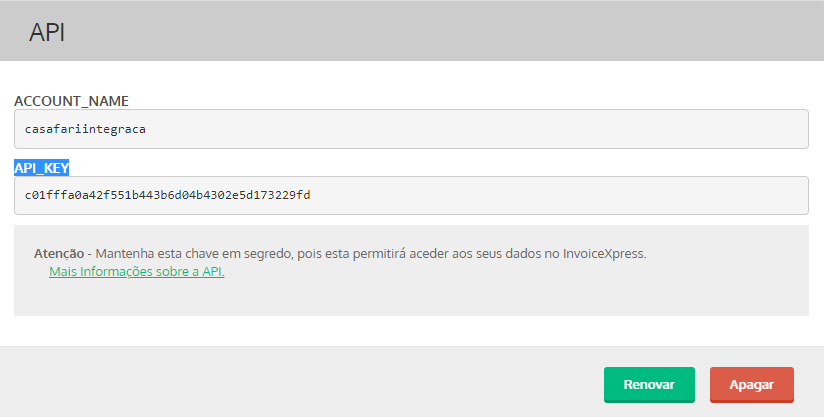The height and width of the screenshot is (417, 824).
Task: Click the empty right end of API_KEY field
Action: click(x=700, y=195)
